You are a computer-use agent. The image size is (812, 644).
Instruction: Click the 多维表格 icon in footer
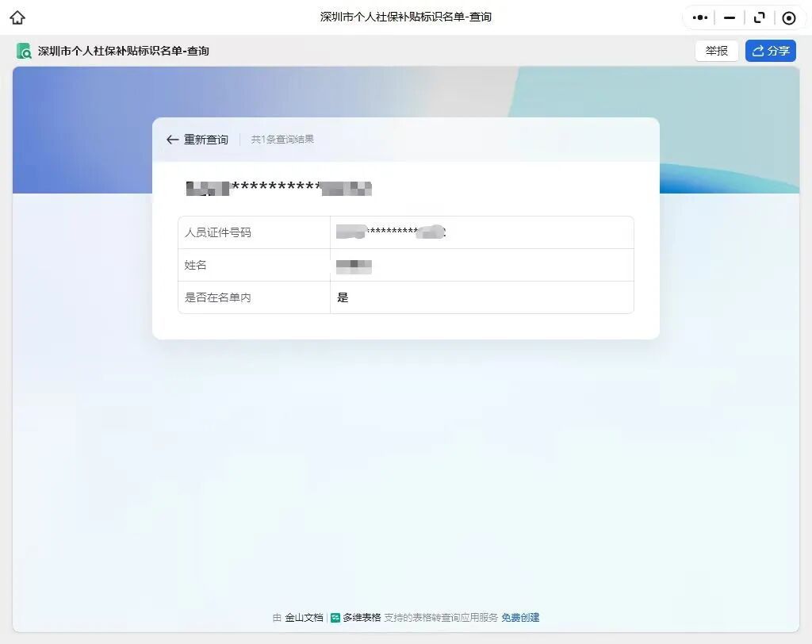[335, 618]
